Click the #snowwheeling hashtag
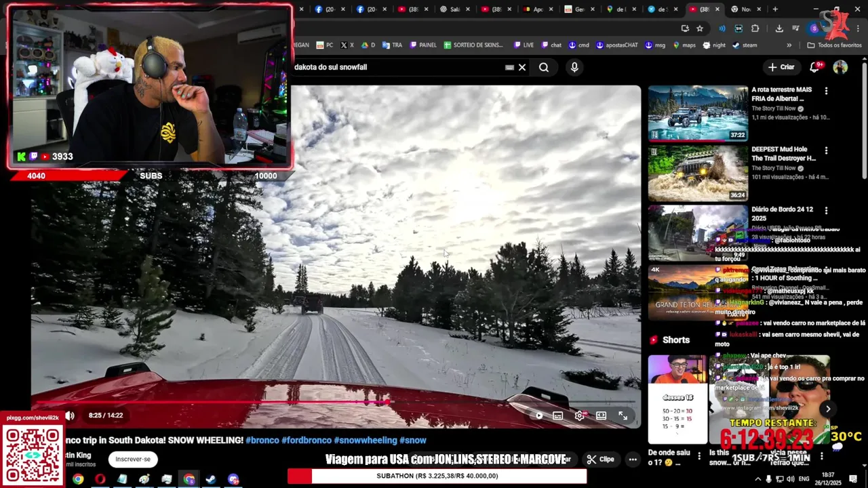This screenshot has height=488, width=868. [366, 441]
